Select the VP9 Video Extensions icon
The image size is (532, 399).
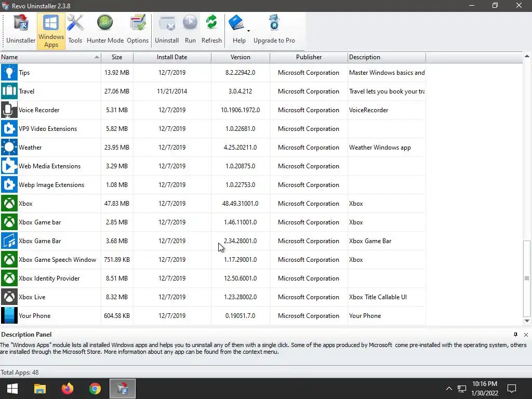click(9, 129)
